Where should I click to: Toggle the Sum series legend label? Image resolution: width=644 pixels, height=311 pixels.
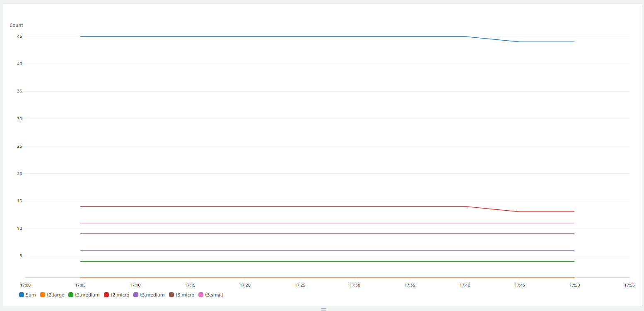[x=31, y=295]
